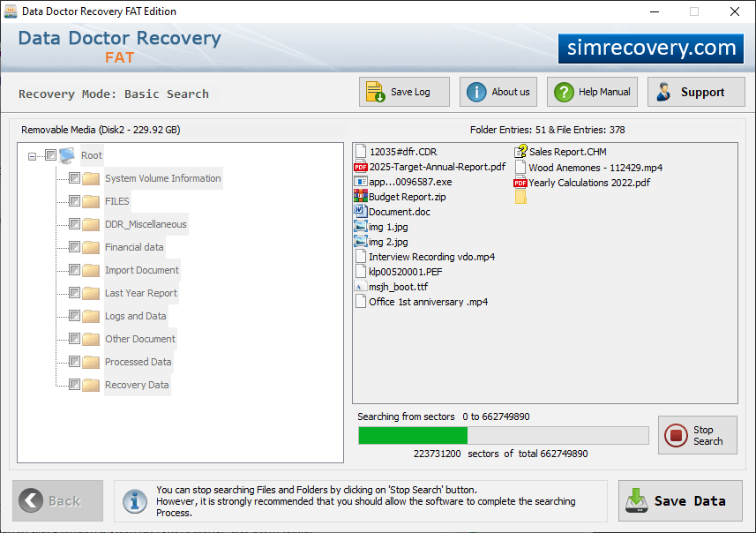Click the computer icon beside Root
Viewport: 756px width, 533px height.
pos(67,155)
